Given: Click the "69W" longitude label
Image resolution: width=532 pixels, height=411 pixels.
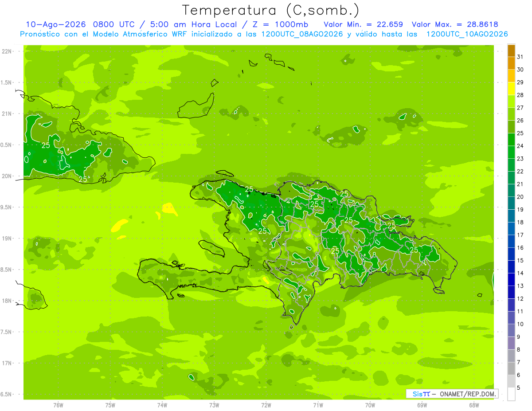Looking at the screenshot, I should point(422,405).
